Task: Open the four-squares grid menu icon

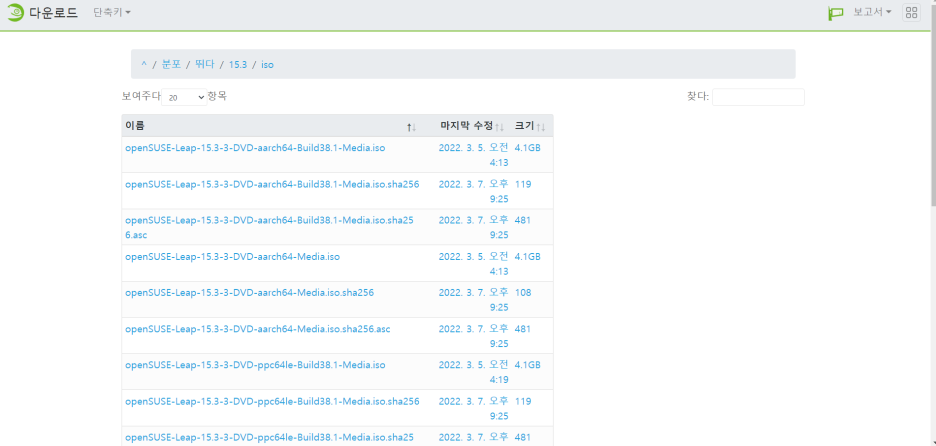Action: [911, 13]
